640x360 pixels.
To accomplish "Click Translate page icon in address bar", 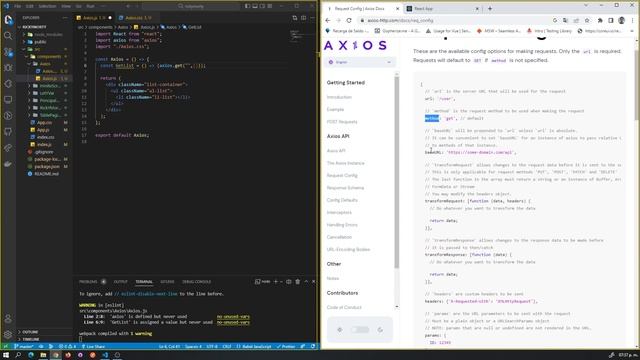I will click(x=565, y=20).
